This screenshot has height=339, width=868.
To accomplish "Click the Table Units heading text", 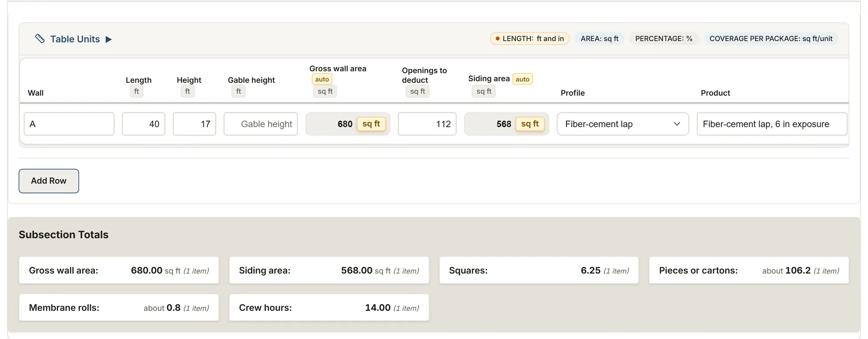I will click(75, 39).
